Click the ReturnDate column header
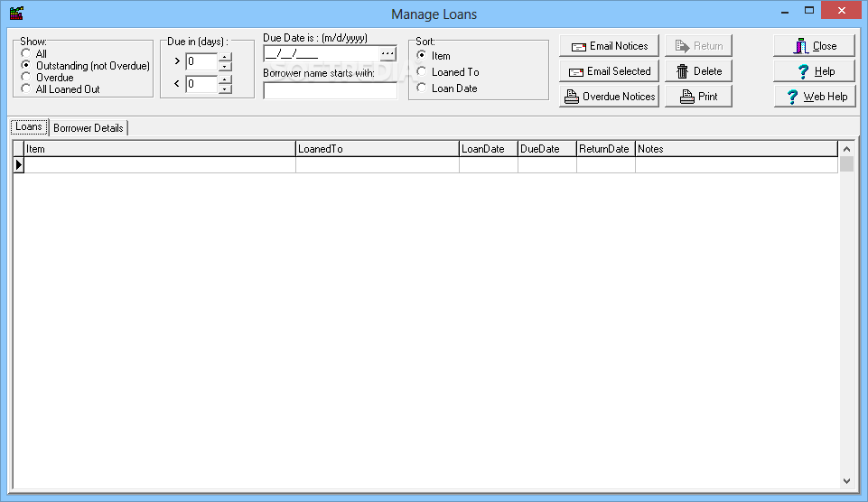 point(606,149)
